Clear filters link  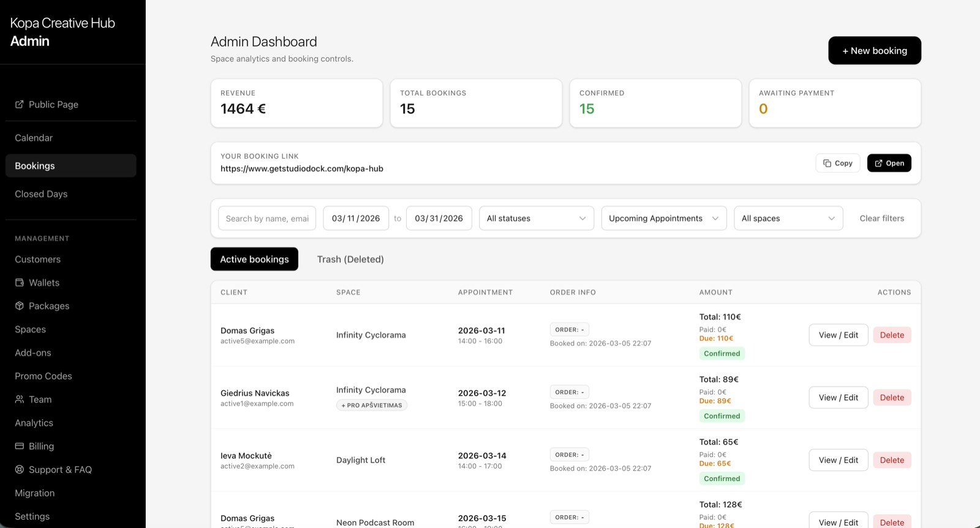click(881, 219)
